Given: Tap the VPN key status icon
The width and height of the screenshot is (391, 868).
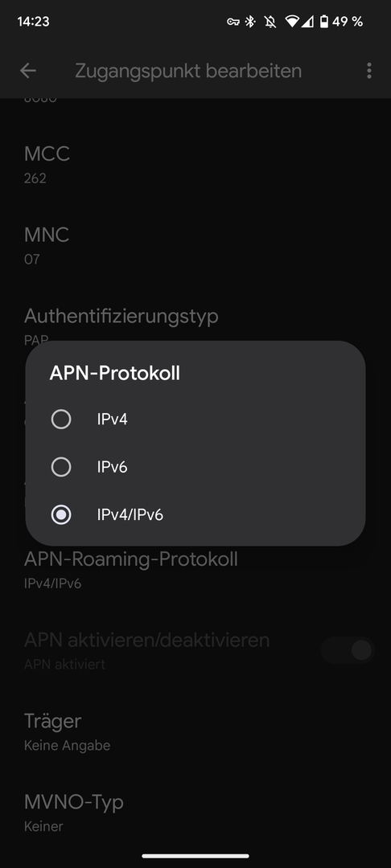Looking at the screenshot, I should pos(233,22).
